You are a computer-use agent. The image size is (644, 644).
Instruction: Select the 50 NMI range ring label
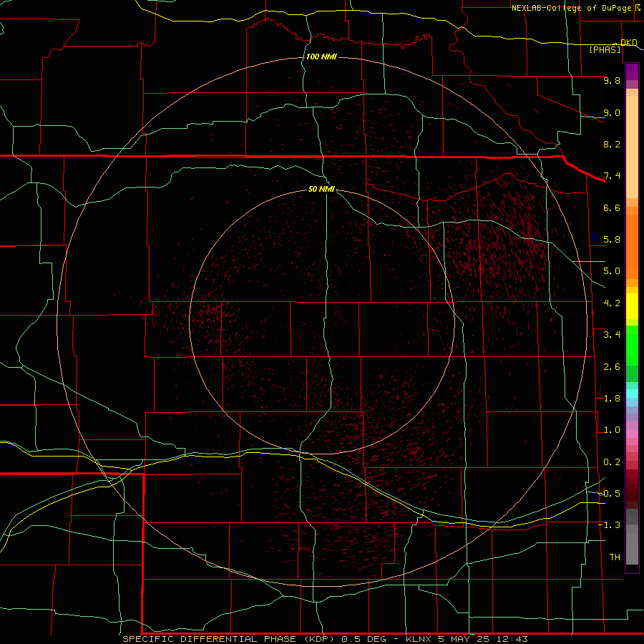[x=321, y=189]
